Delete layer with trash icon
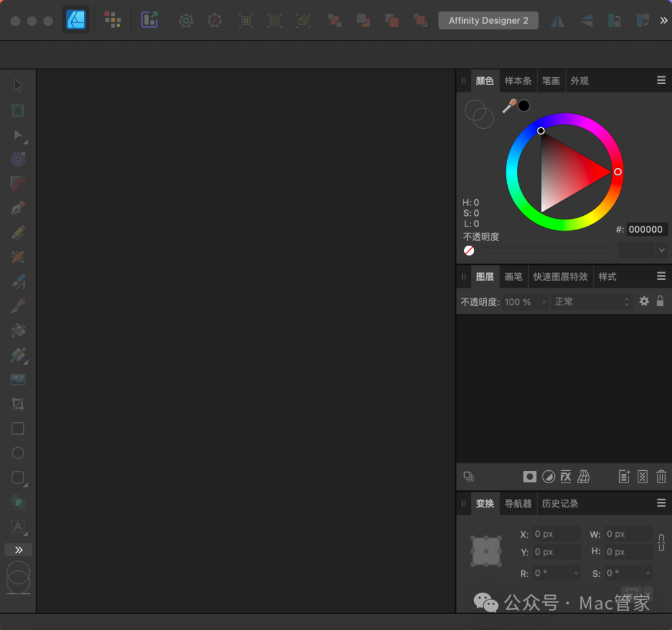This screenshot has width=672, height=630. coord(661,476)
